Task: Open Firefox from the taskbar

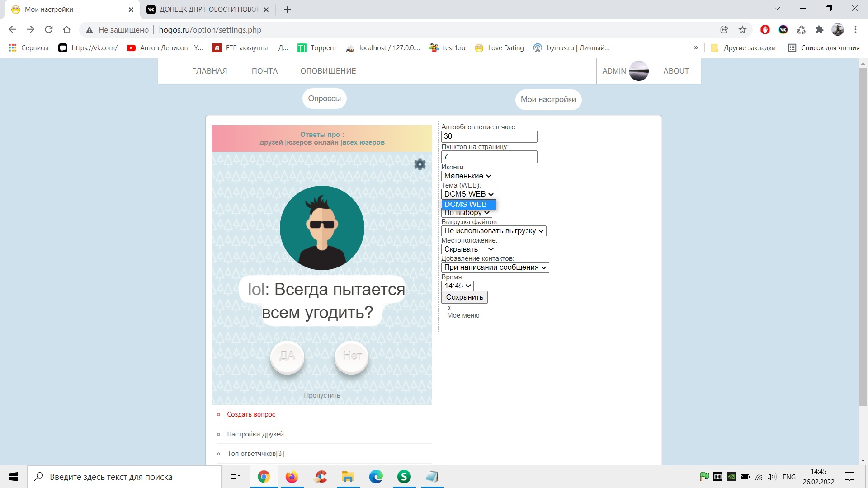Action: 292,477
